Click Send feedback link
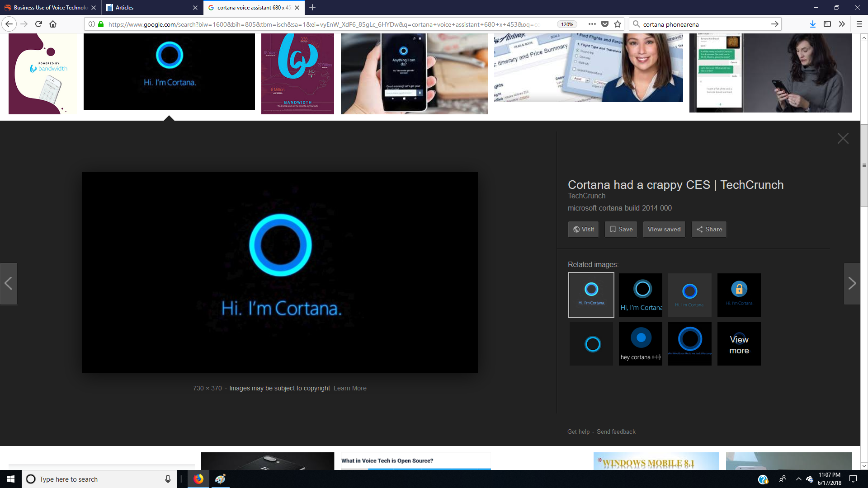Viewport: 868px width, 488px height. [x=616, y=432]
